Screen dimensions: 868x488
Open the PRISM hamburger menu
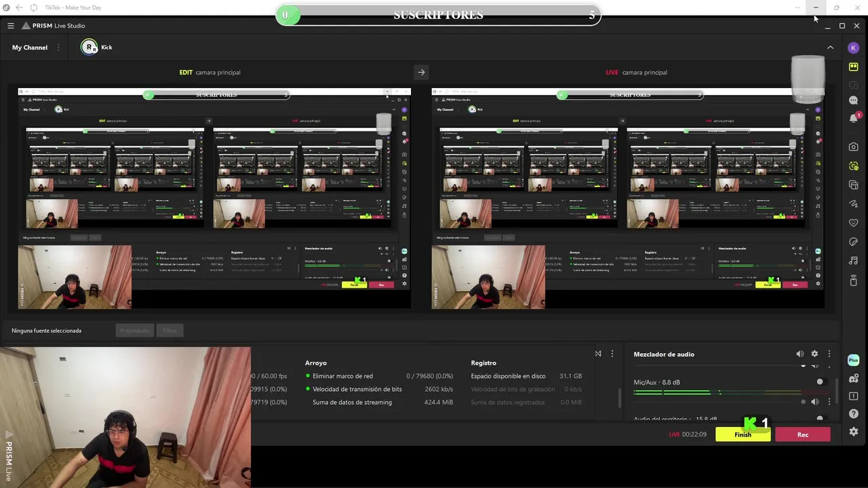[11, 26]
